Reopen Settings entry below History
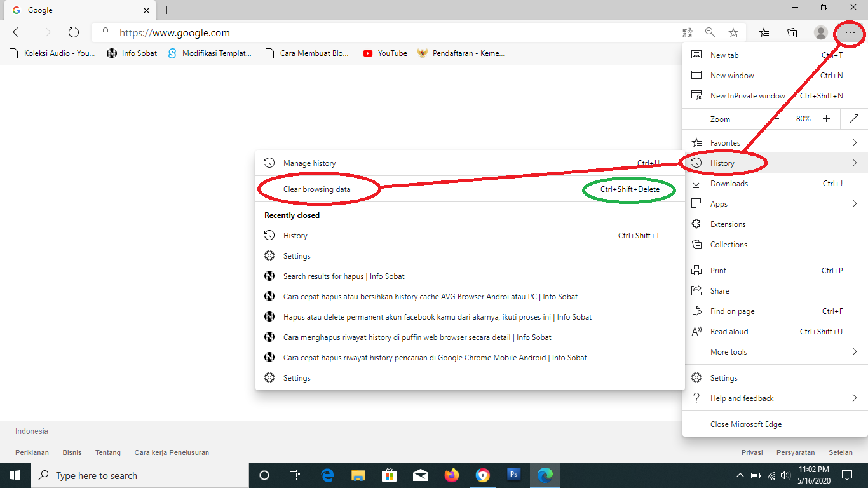The image size is (868, 488). (470, 256)
